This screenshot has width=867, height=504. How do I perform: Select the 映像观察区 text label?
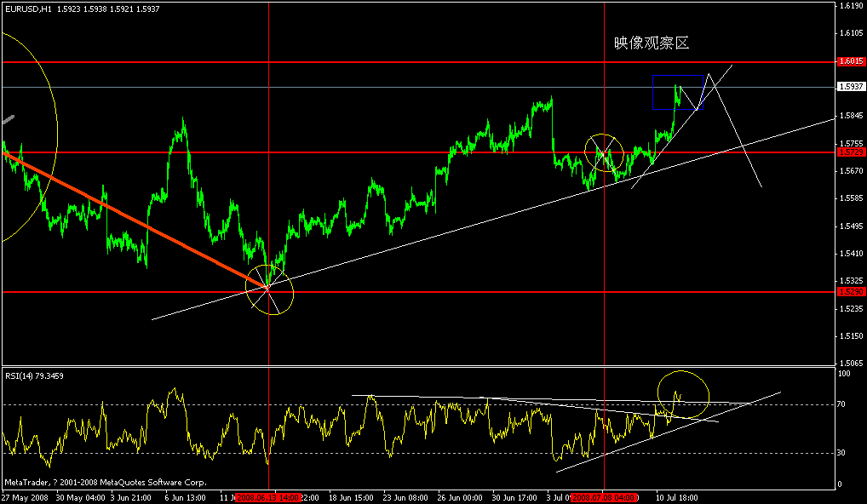tap(652, 43)
